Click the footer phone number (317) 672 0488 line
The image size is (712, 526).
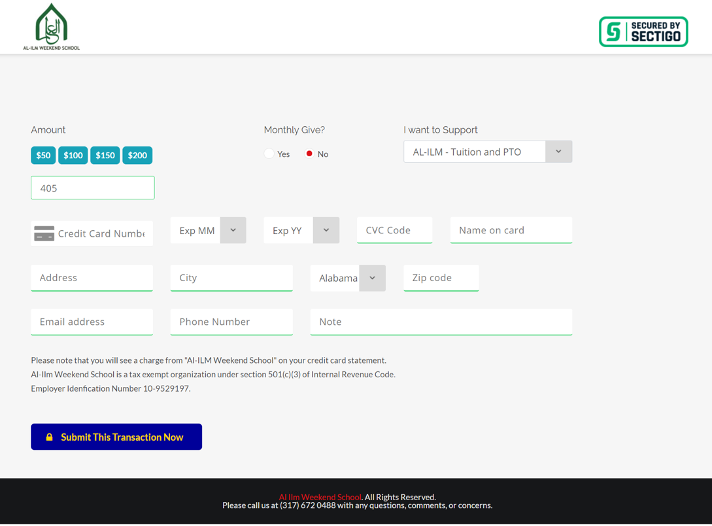(x=357, y=506)
